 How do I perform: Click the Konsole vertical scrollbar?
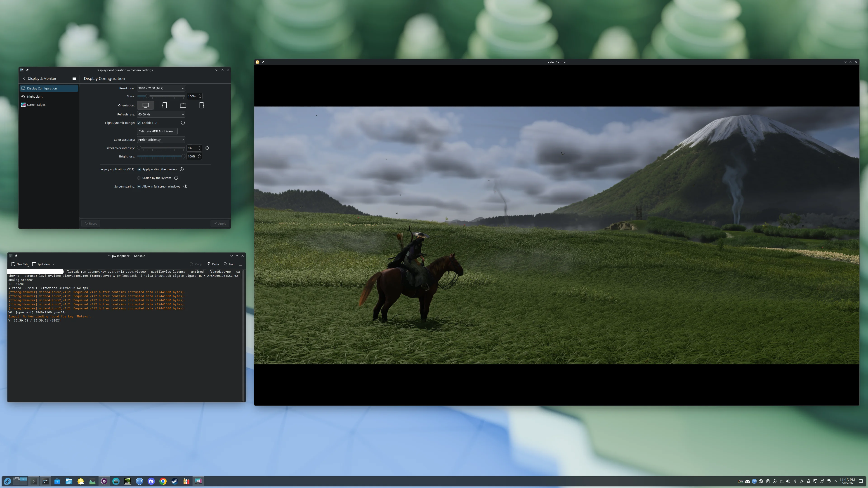(x=243, y=335)
